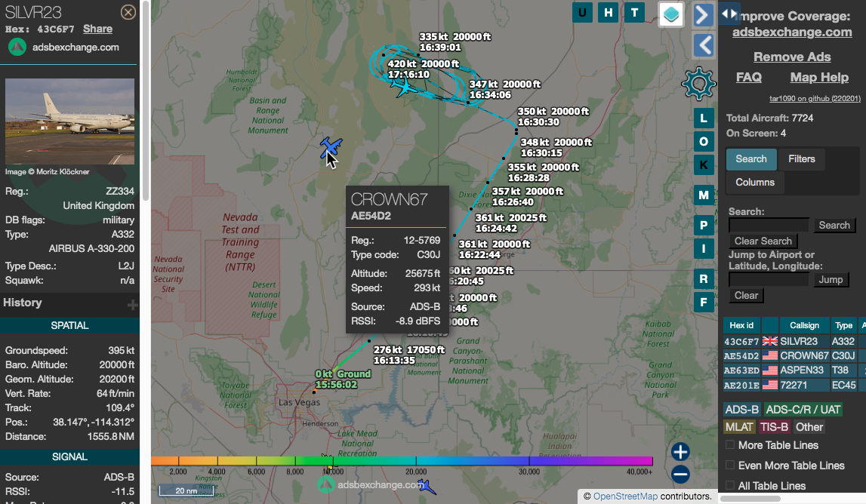Sort table by Callsign column
Viewport: 866px width, 504px height.
804,326
